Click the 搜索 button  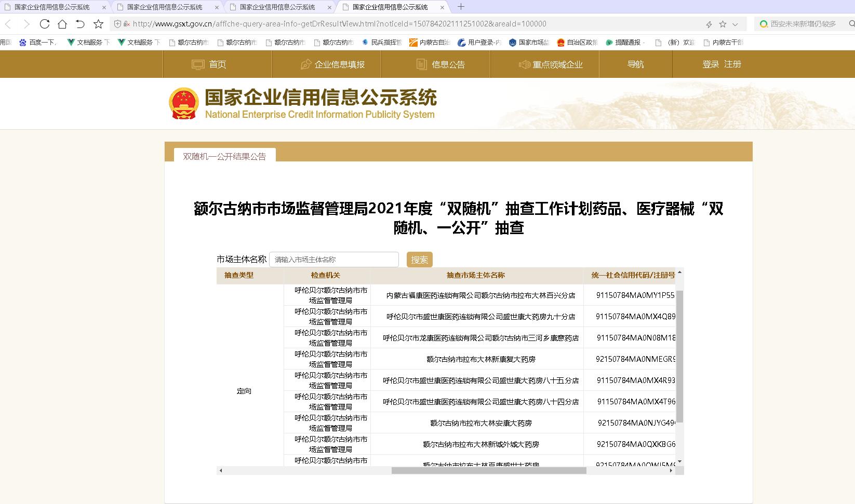[x=419, y=260]
